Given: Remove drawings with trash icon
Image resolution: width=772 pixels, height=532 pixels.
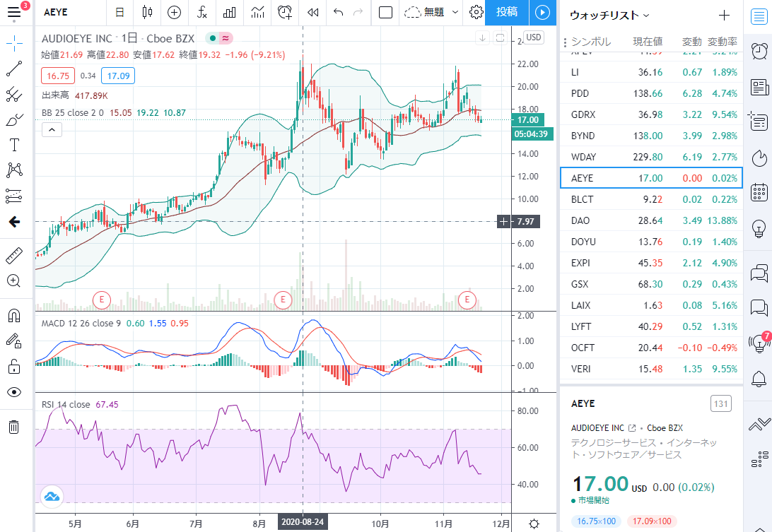Looking at the screenshot, I should (14, 427).
